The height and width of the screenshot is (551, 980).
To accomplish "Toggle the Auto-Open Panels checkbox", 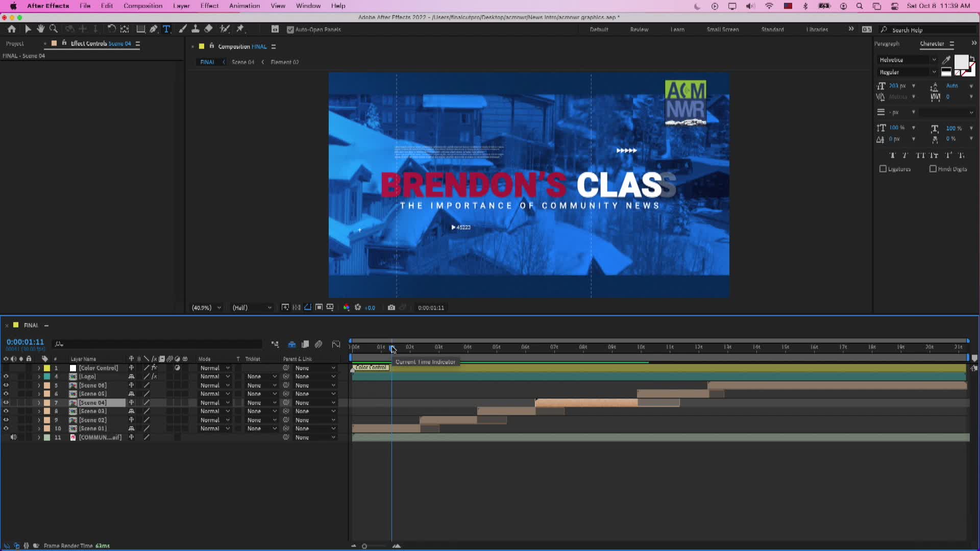I will [290, 30].
